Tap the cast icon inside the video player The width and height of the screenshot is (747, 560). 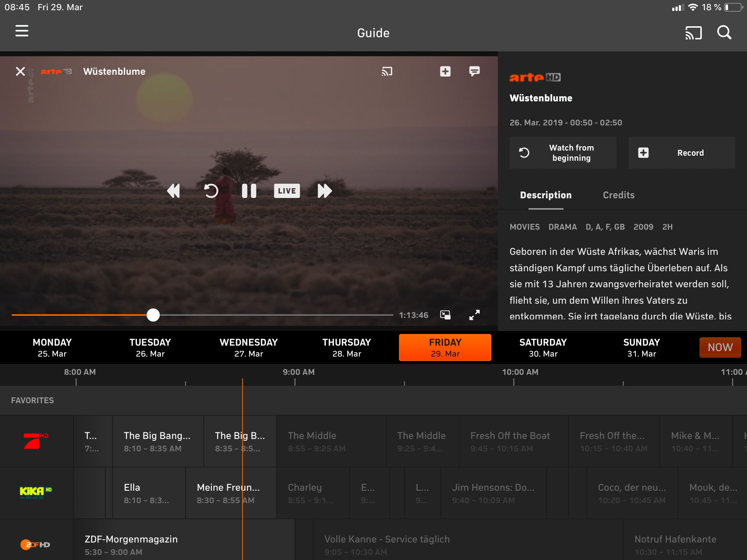387,71
